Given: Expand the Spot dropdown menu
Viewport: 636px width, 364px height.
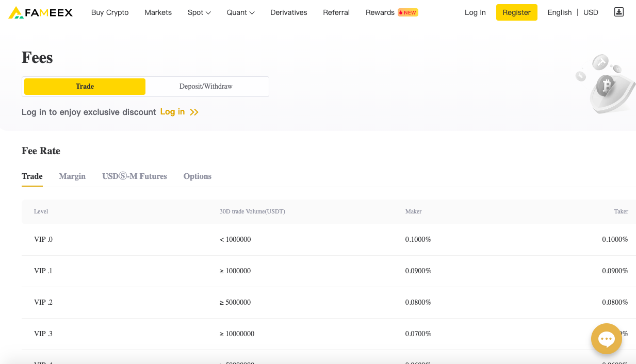Looking at the screenshot, I should [199, 12].
